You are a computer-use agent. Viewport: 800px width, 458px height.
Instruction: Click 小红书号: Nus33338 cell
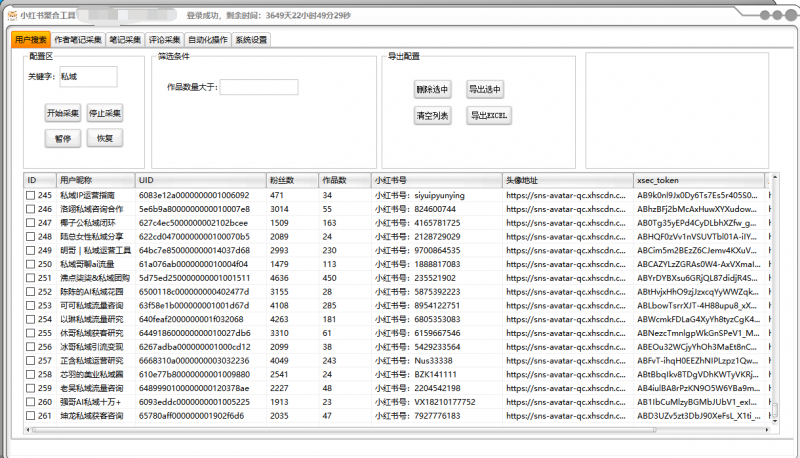(413, 361)
